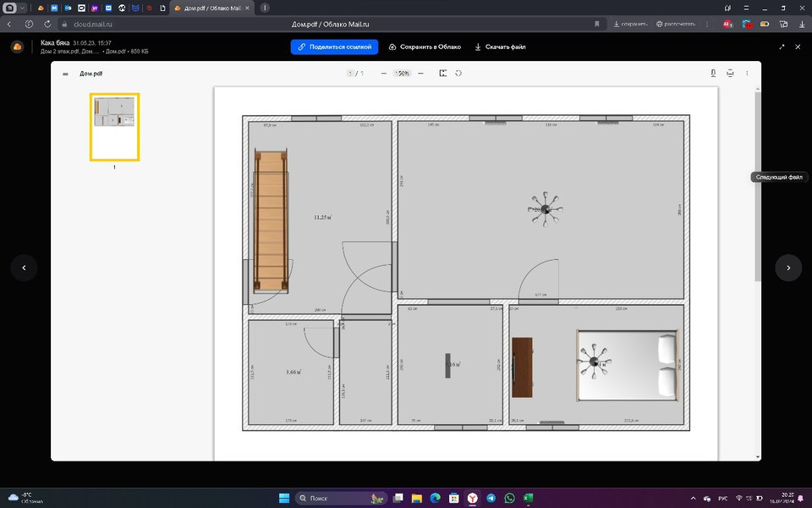Click the 150% zoom level field
This screenshot has height=508, width=812.
(x=402, y=74)
